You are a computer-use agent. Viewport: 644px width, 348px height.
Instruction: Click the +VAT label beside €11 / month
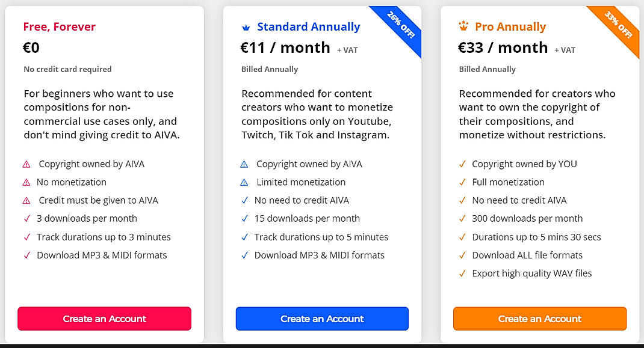[347, 50]
